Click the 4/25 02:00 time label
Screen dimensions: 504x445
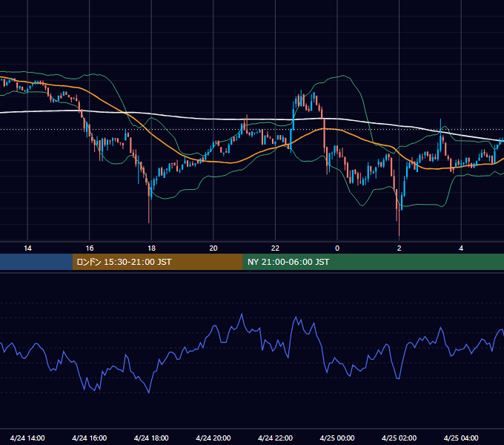tap(399, 438)
